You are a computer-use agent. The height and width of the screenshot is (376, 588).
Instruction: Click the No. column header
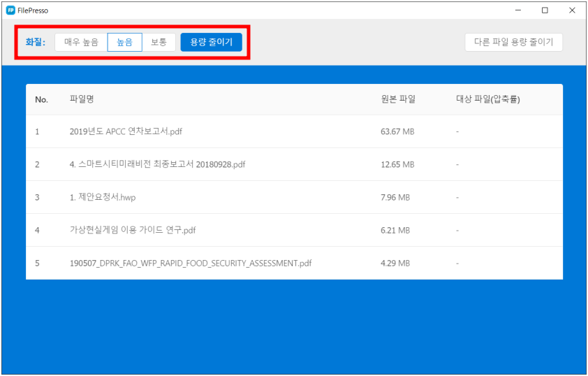[x=41, y=99]
